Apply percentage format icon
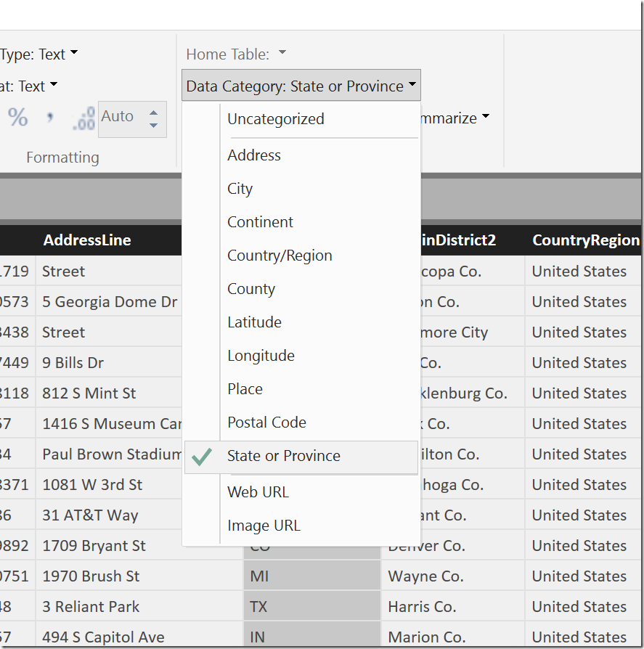 pyautogui.click(x=18, y=117)
